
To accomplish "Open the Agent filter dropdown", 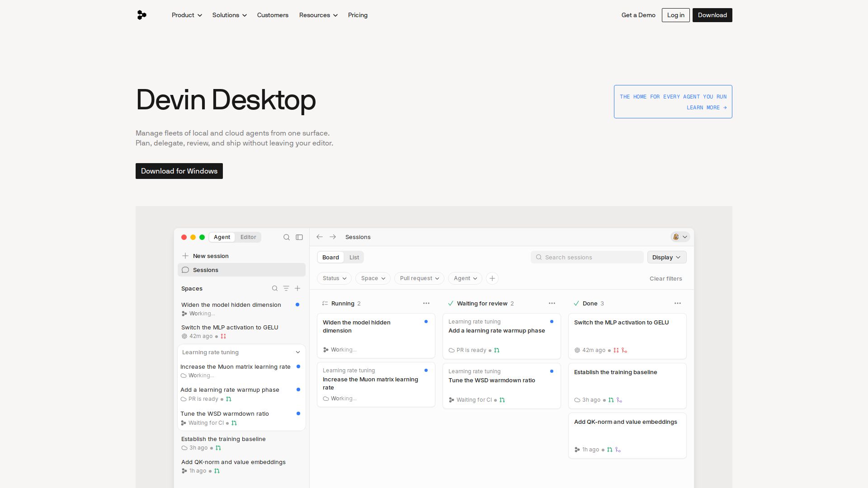I will pos(465,278).
